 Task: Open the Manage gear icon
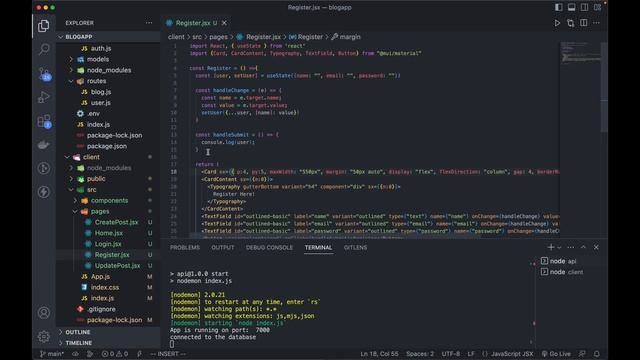[x=44, y=336]
